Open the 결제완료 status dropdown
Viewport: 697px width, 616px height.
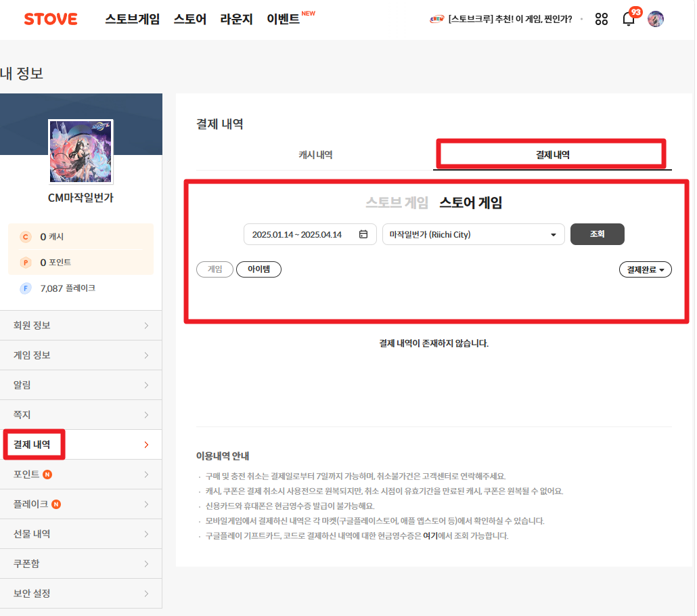point(645,269)
